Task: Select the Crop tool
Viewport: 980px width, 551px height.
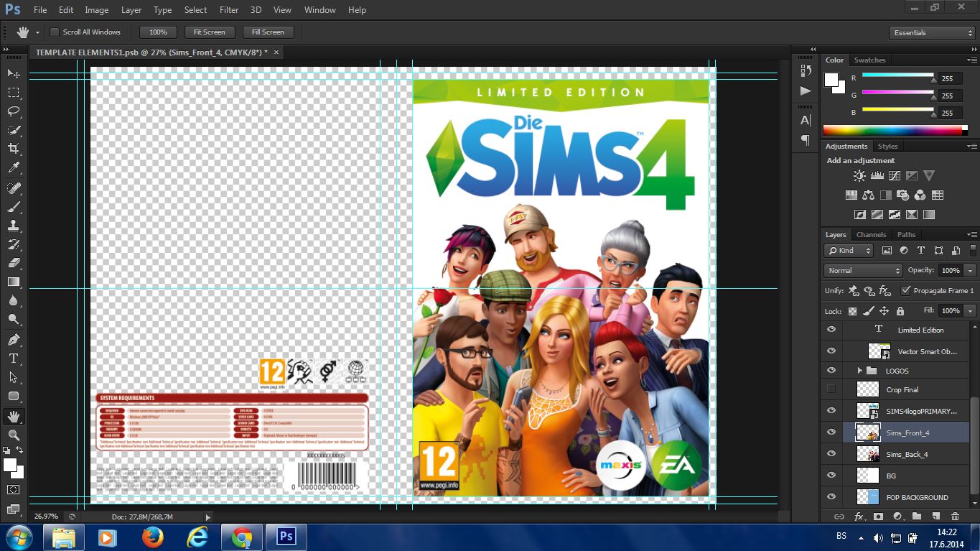Action: click(13, 149)
